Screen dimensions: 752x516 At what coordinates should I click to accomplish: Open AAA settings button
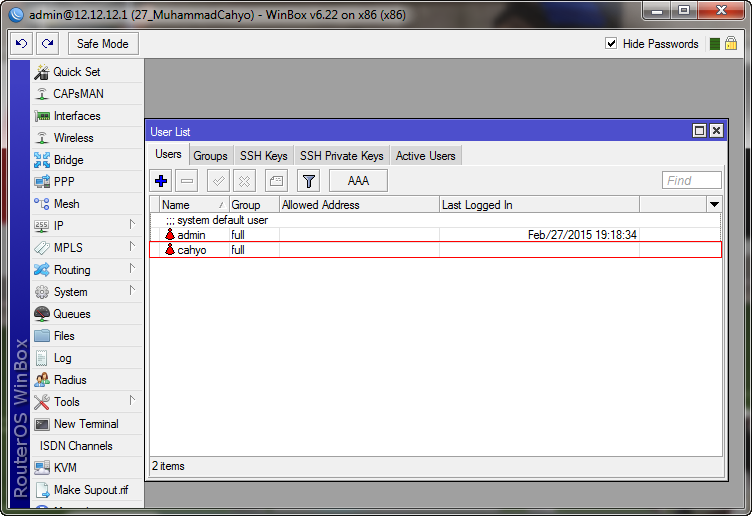click(358, 181)
